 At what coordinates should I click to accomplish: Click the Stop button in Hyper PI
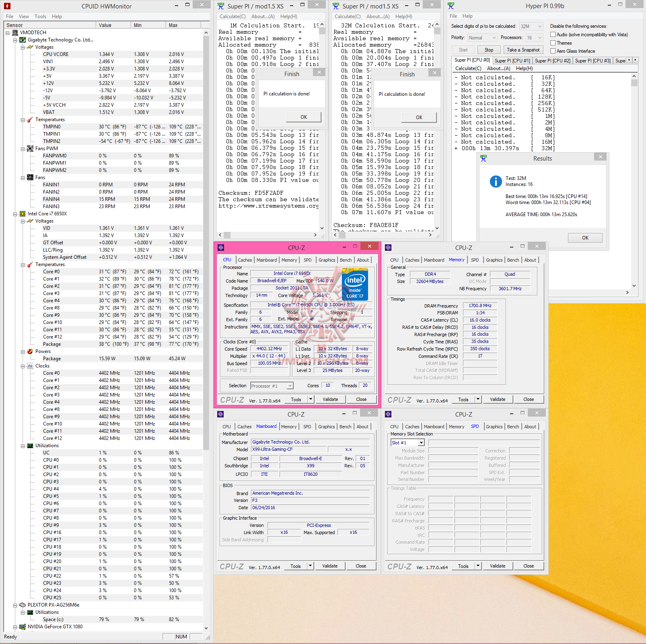click(489, 50)
